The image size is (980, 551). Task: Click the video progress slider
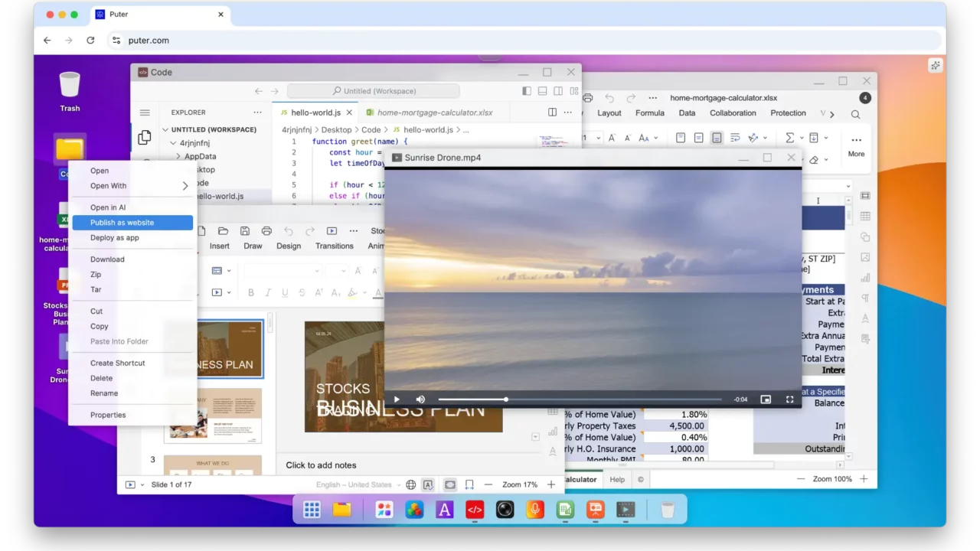(580, 399)
